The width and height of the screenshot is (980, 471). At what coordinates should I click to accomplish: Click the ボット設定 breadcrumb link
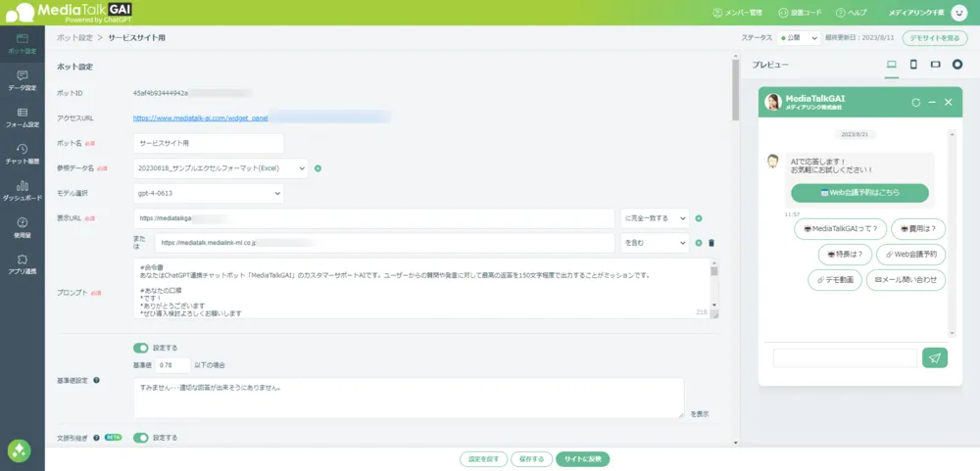coord(74,37)
